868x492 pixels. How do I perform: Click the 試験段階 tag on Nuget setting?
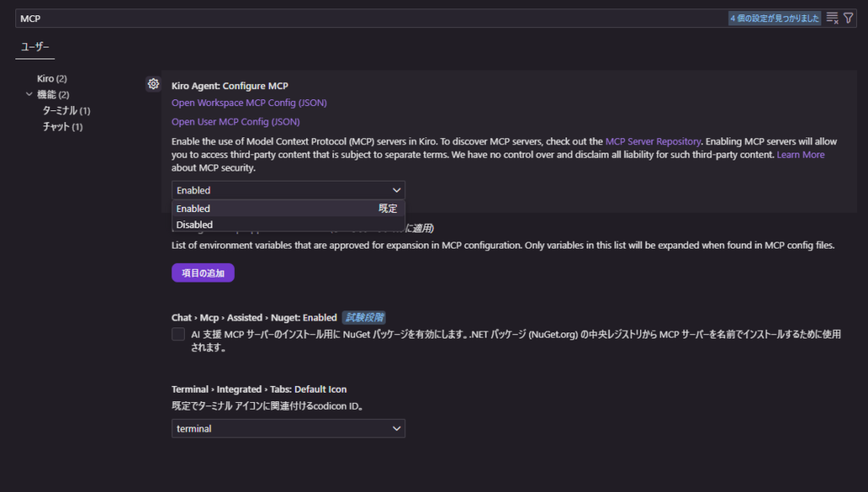364,317
